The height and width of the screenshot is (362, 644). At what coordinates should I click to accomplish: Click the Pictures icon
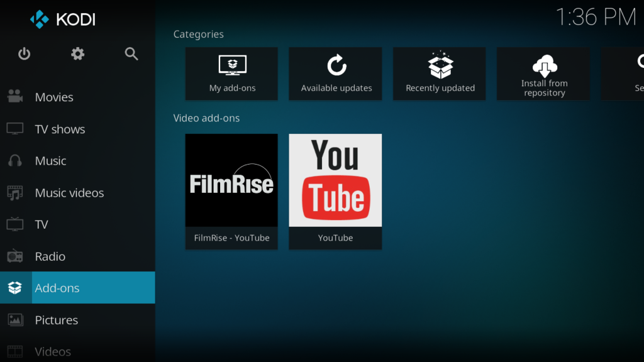(15, 320)
